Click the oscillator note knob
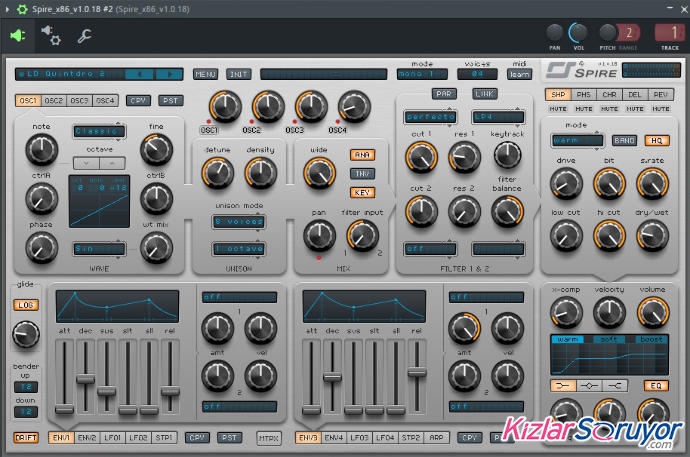Image resolution: width=690 pixels, height=457 pixels. tap(41, 150)
